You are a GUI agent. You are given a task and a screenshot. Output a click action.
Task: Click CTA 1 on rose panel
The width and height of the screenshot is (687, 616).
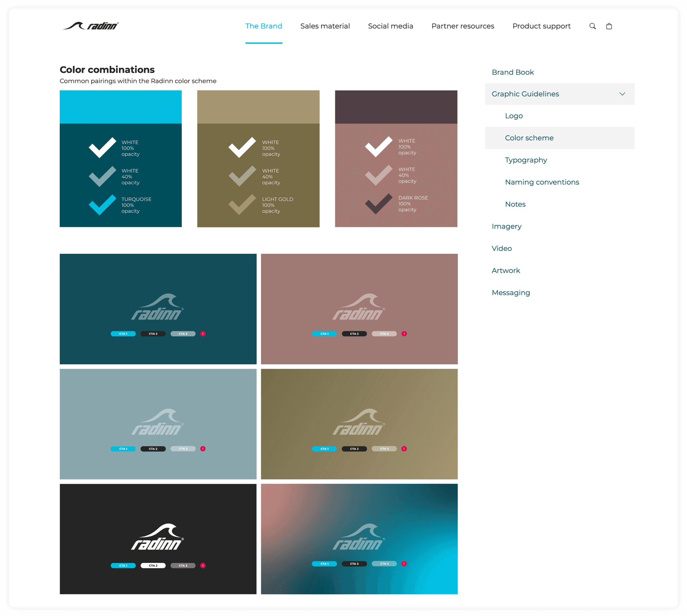325,334
